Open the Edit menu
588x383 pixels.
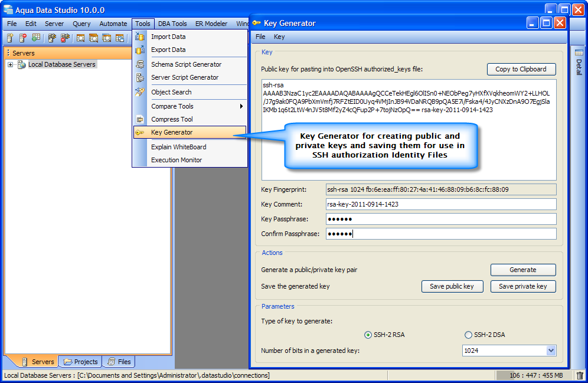31,24
